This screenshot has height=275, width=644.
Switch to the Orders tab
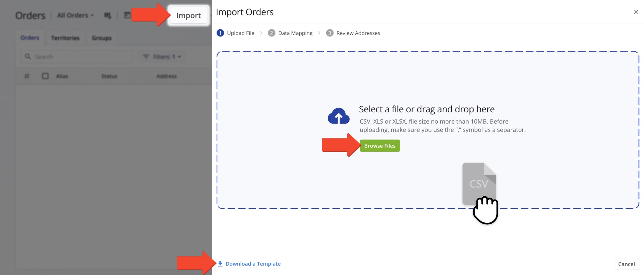pyautogui.click(x=30, y=38)
